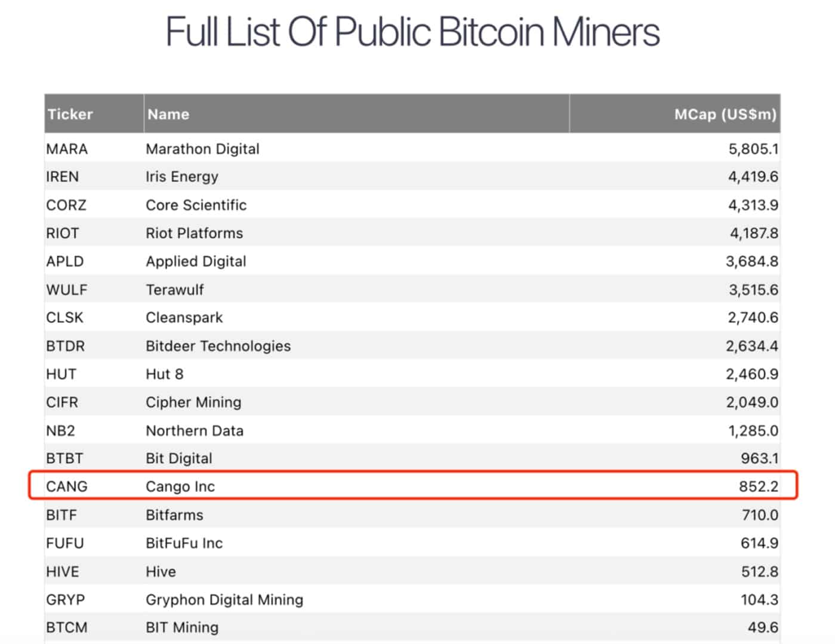Click the Core Scientific name

click(196, 205)
